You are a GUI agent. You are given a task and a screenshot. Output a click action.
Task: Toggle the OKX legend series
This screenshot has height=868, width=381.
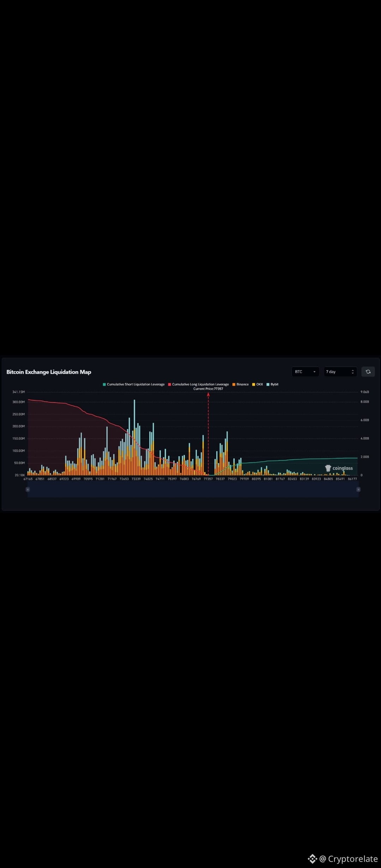(258, 384)
